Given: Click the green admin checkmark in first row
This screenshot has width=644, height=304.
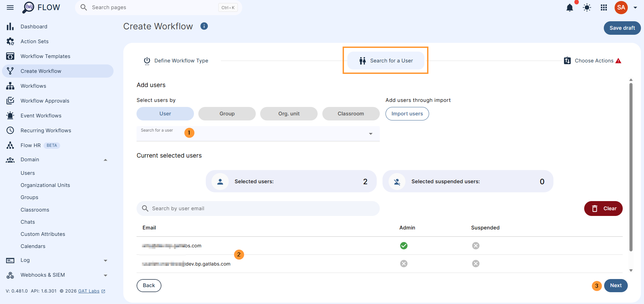Looking at the screenshot, I should coord(404,246).
